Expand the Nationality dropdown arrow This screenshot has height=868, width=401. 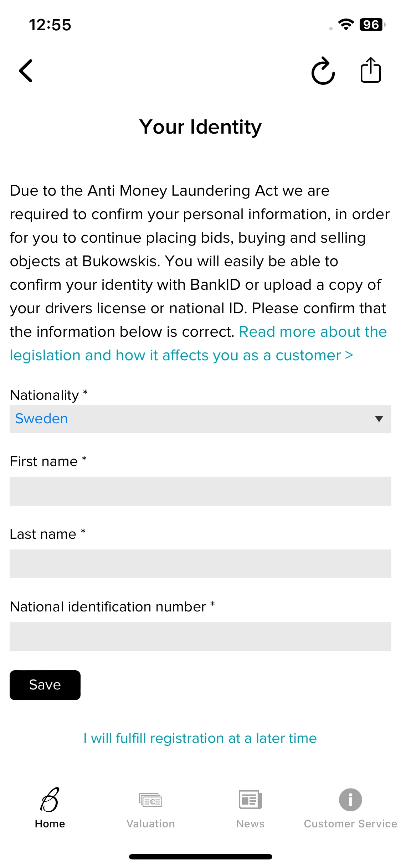click(379, 419)
